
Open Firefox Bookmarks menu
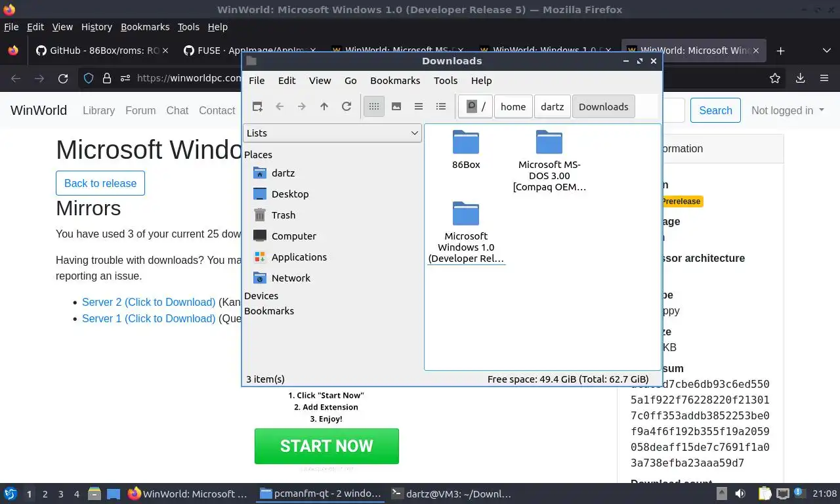145,27
